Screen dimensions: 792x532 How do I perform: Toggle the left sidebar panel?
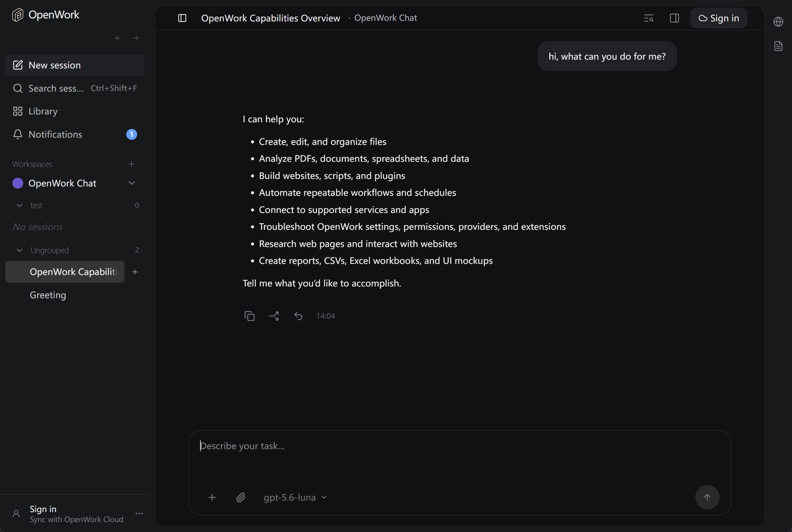point(182,18)
